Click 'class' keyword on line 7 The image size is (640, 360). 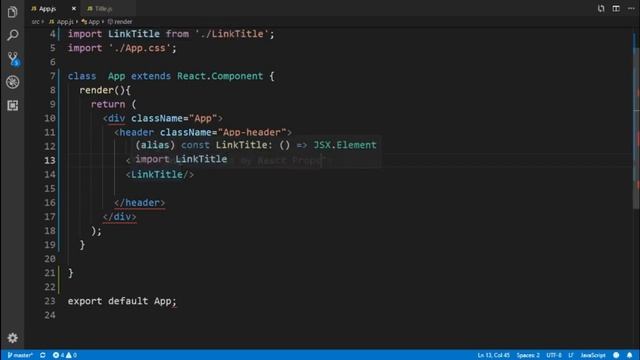[82, 76]
